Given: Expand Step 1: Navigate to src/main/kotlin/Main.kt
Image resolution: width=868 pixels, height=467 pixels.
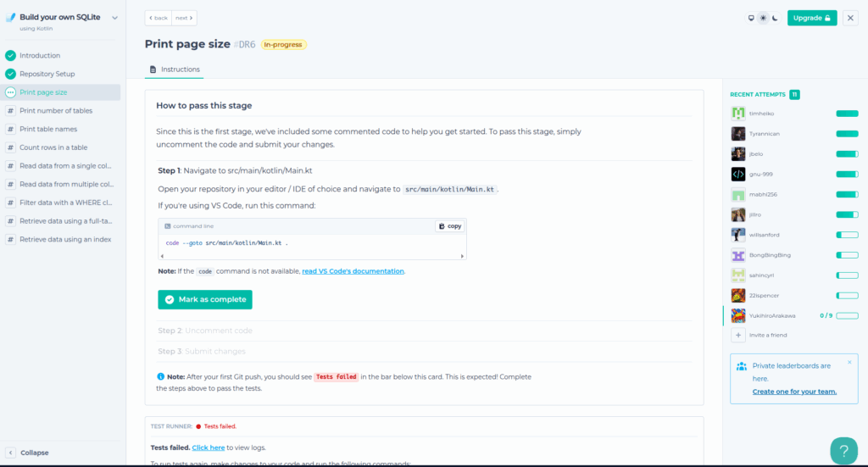Looking at the screenshot, I should [235, 170].
